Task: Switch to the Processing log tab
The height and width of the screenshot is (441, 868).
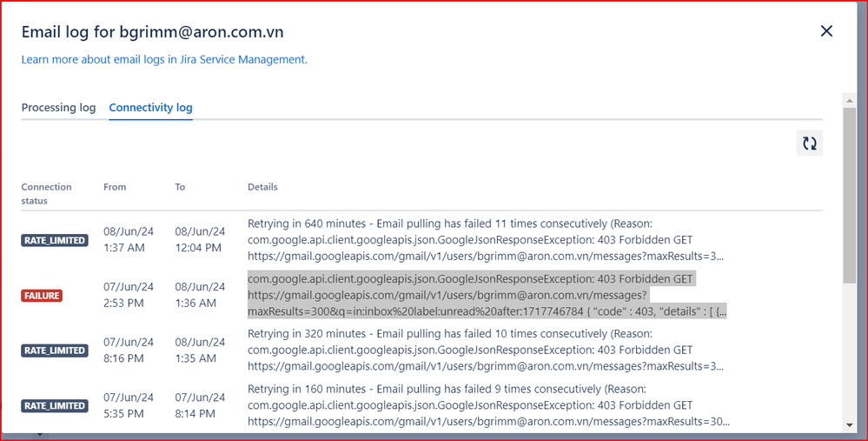Action: [x=59, y=108]
